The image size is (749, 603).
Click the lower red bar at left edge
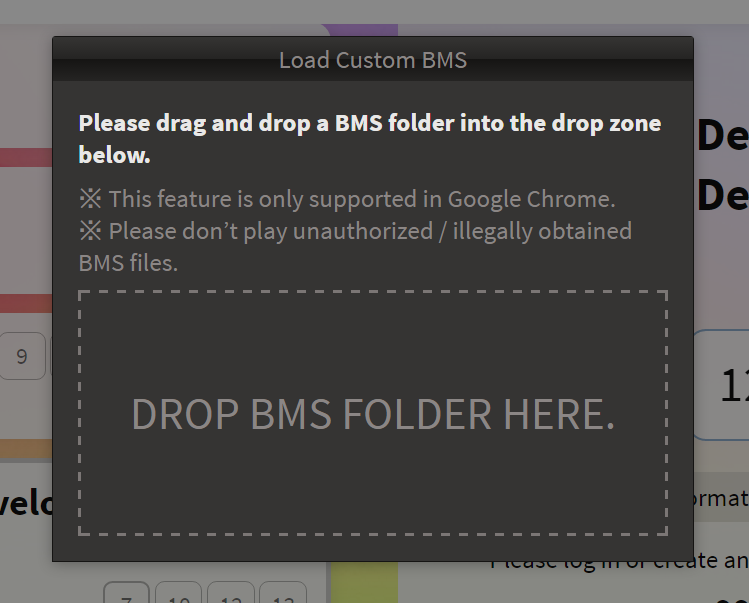[26, 303]
